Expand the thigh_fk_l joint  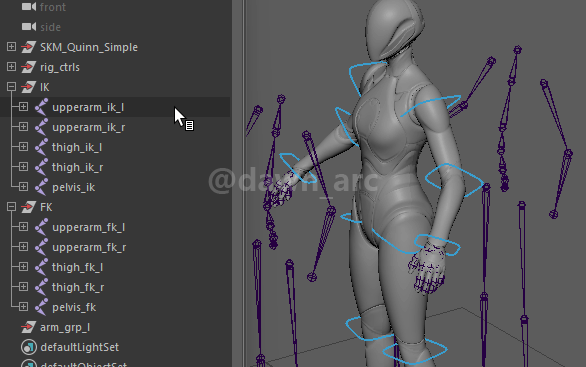pos(23,267)
